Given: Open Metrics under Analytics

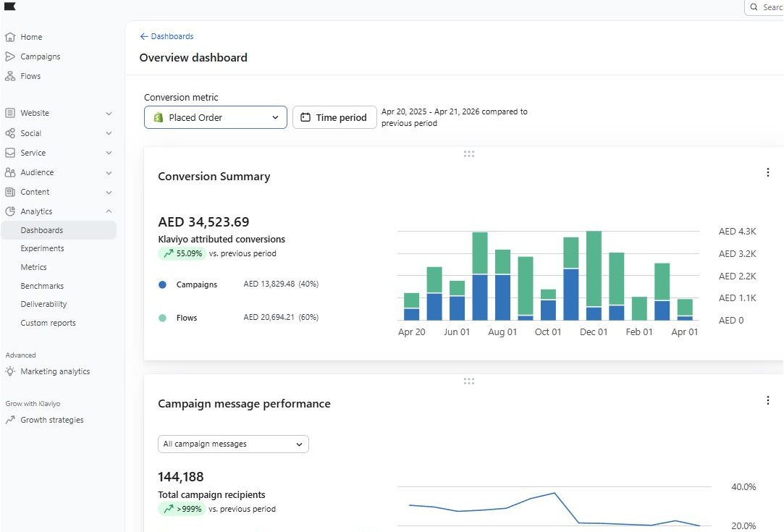Looking at the screenshot, I should point(33,267).
